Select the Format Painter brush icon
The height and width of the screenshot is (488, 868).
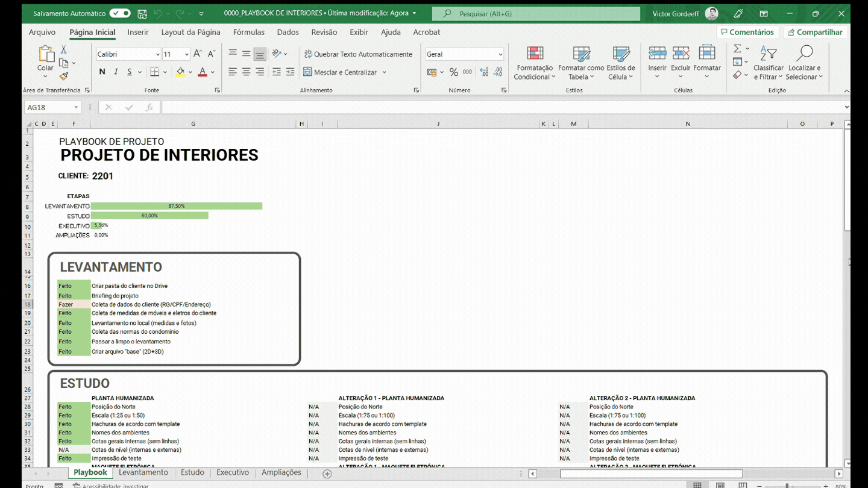pyautogui.click(x=64, y=76)
